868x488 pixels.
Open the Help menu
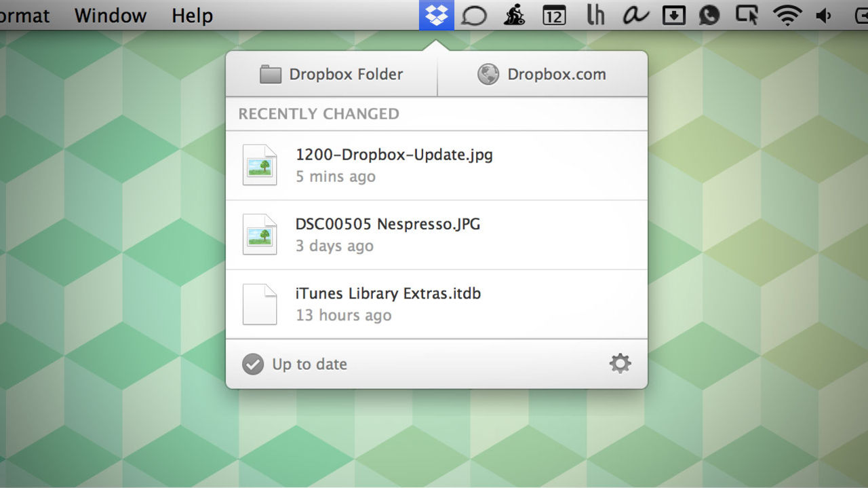point(191,15)
